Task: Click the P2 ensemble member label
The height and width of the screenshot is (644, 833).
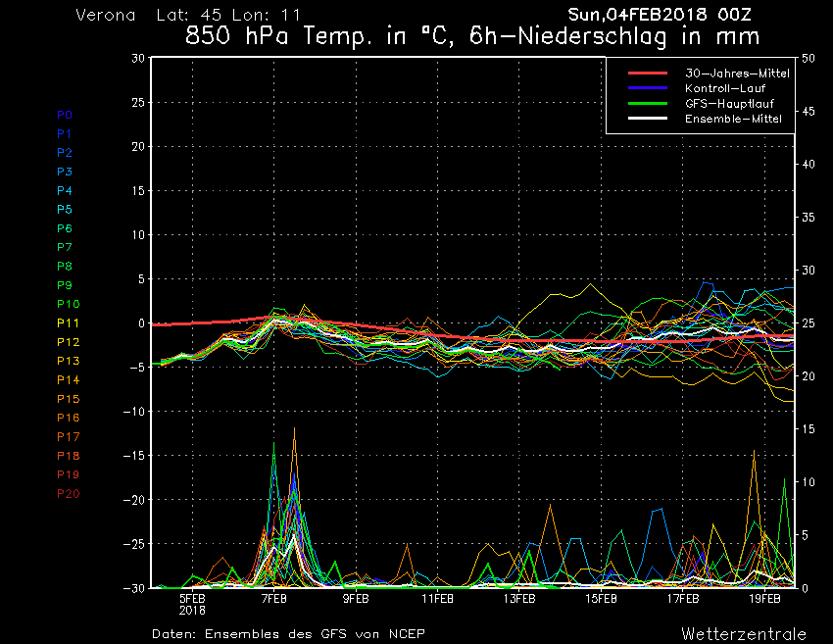Action: tap(65, 153)
